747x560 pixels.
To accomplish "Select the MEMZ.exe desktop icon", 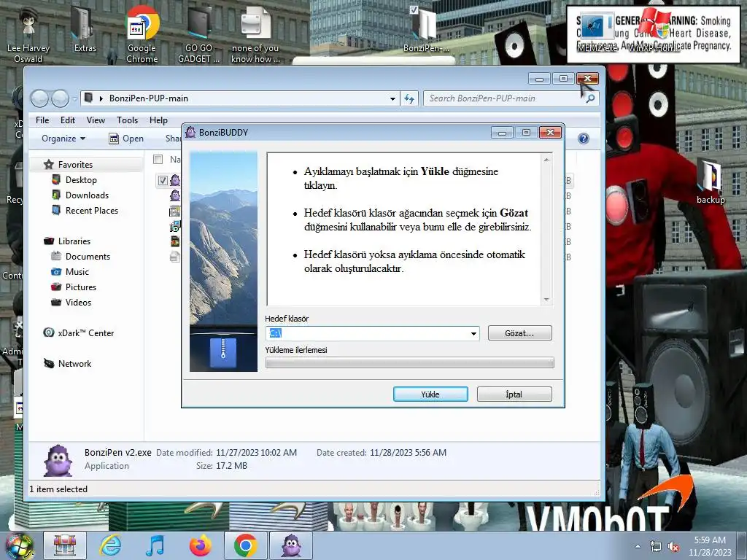I will pos(597,31).
